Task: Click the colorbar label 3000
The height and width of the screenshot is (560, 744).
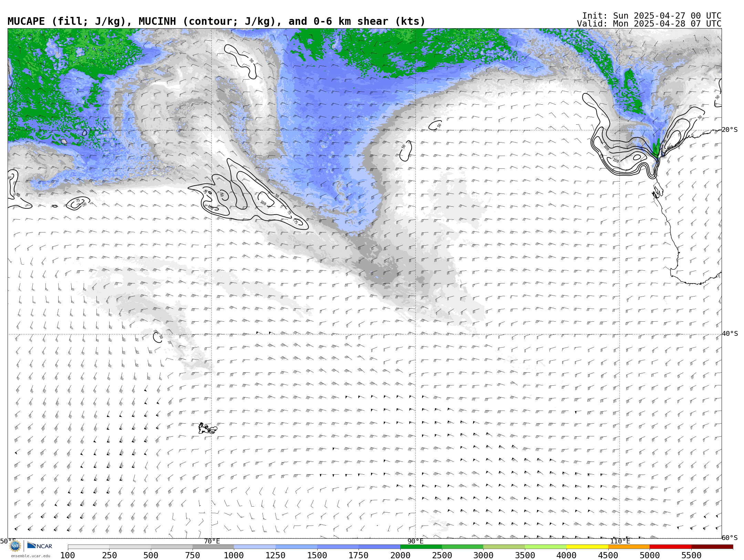Action: (483, 556)
